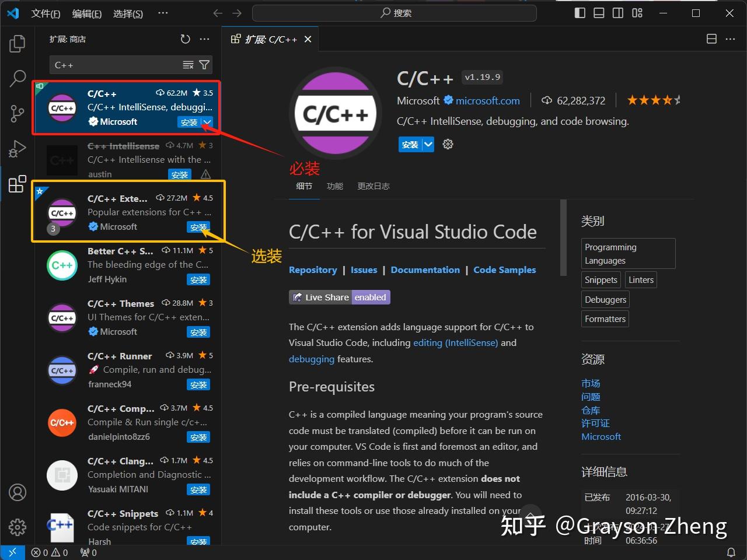Customize layout from title bar
The image size is (747, 560).
pos(637,13)
